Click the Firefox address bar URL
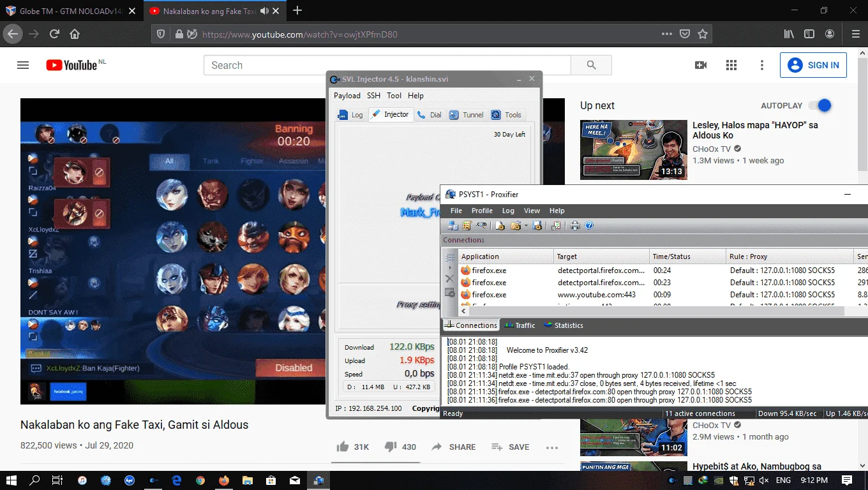The width and height of the screenshot is (868, 490). 300,34
